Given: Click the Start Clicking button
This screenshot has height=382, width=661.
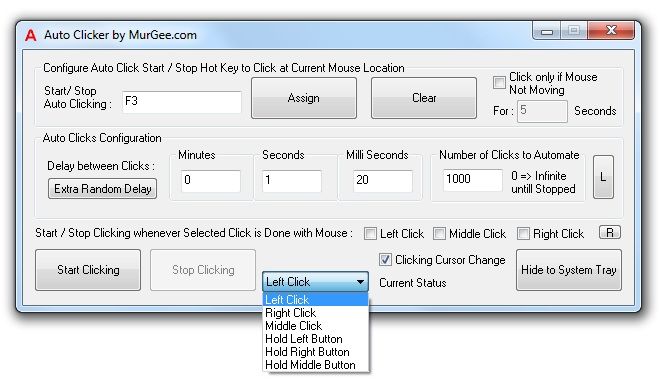Looking at the screenshot, I should [x=88, y=270].
